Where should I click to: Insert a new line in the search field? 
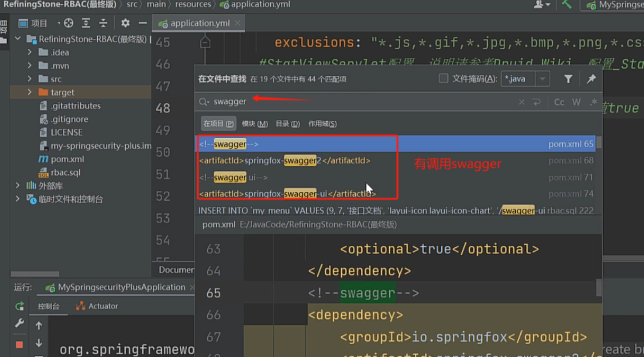tap(537, 102)
